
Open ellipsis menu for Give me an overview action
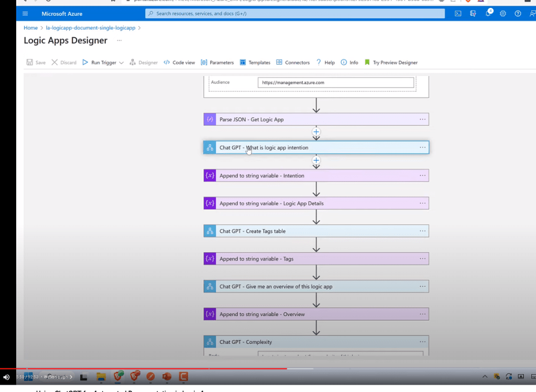point(422,286)
